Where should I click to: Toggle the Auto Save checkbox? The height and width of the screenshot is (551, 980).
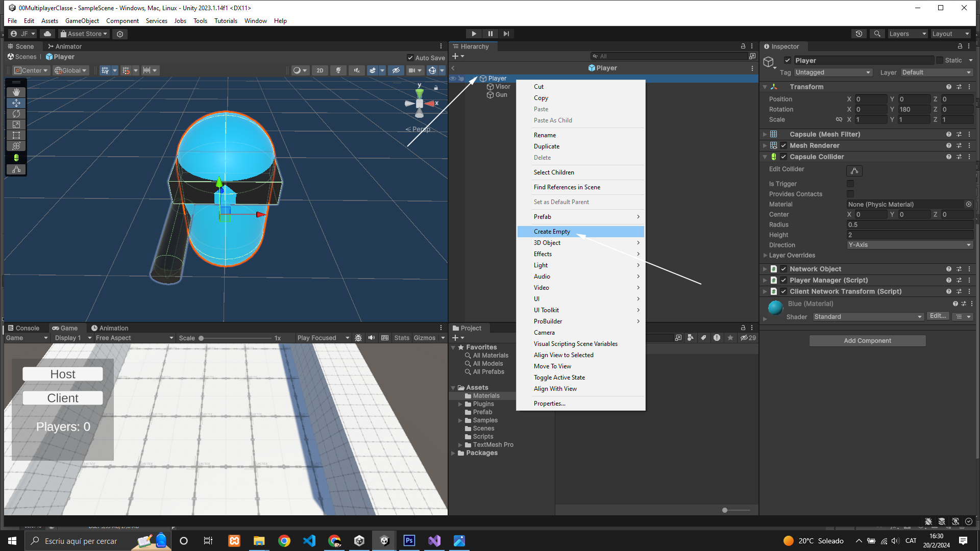[x=410, y=58]
